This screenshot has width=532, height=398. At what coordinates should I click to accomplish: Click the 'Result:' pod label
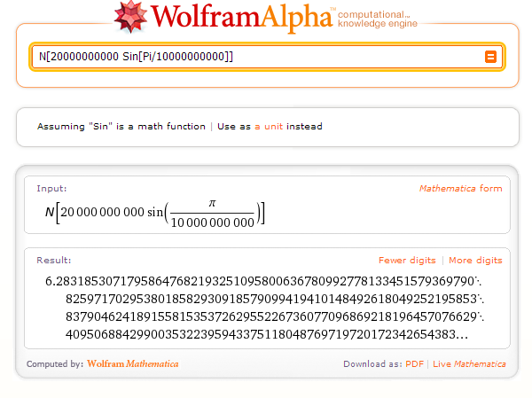(x=54, y=261)
